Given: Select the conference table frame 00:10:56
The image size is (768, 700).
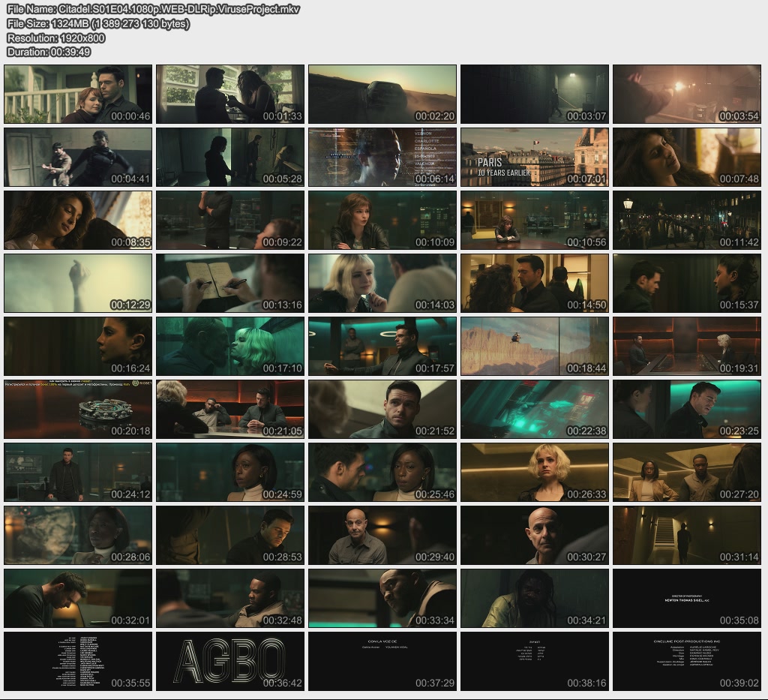Looking at the screenshot, I should tap(535, 220).
